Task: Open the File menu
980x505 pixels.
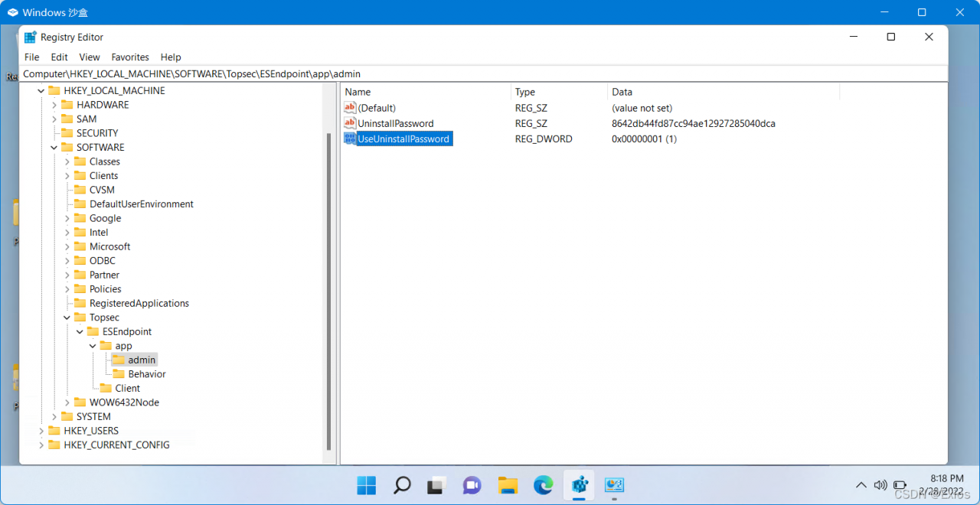Action: point(32,57)
